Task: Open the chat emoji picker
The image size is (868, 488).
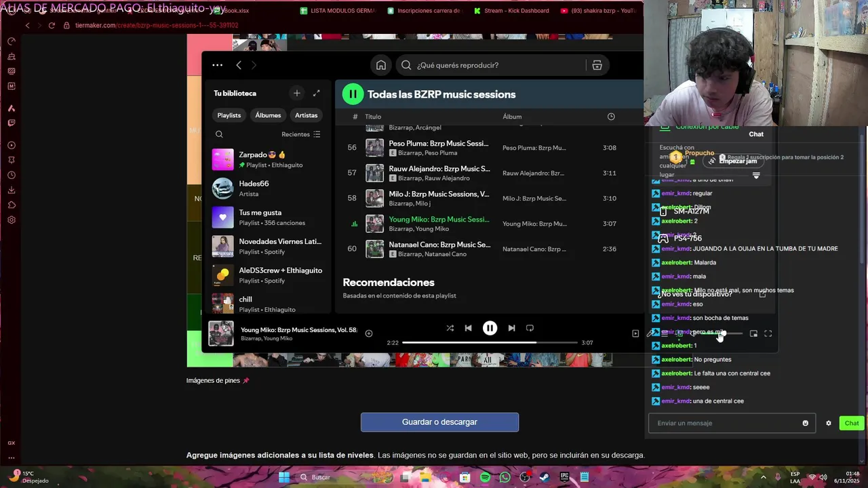Action: click(806, 423)
